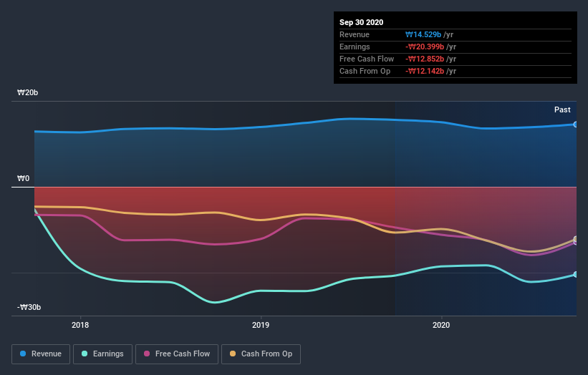Click the teal Earnings legend dot
588x375 pixels.
click(x=85, y=354)
